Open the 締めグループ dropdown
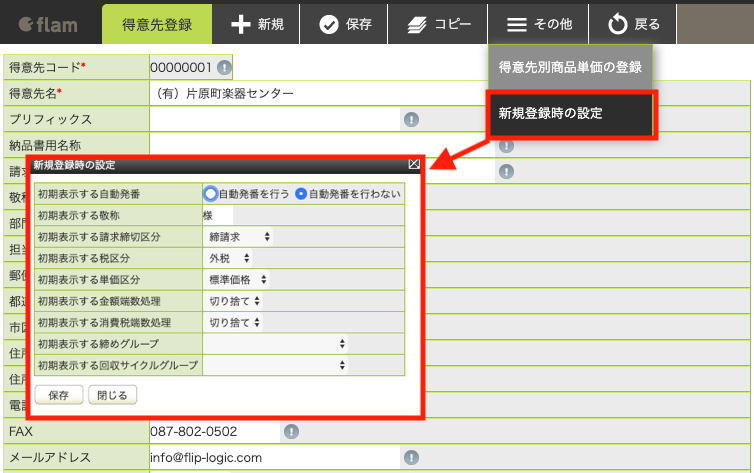The height and width of the screenshot is (473, 754). [x=276, y=344]
